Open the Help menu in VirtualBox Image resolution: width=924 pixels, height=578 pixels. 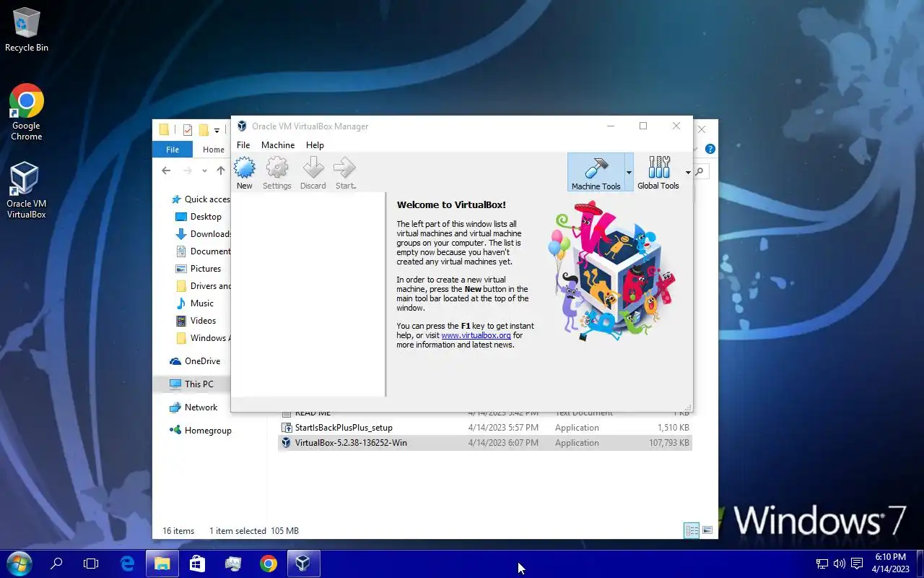(315, 144)
